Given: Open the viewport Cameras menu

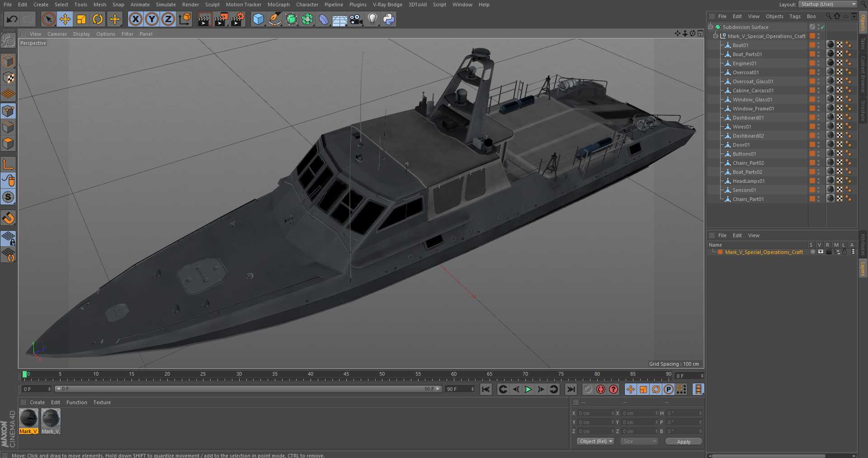Looking at the screenshot, I should pos(57,34).
